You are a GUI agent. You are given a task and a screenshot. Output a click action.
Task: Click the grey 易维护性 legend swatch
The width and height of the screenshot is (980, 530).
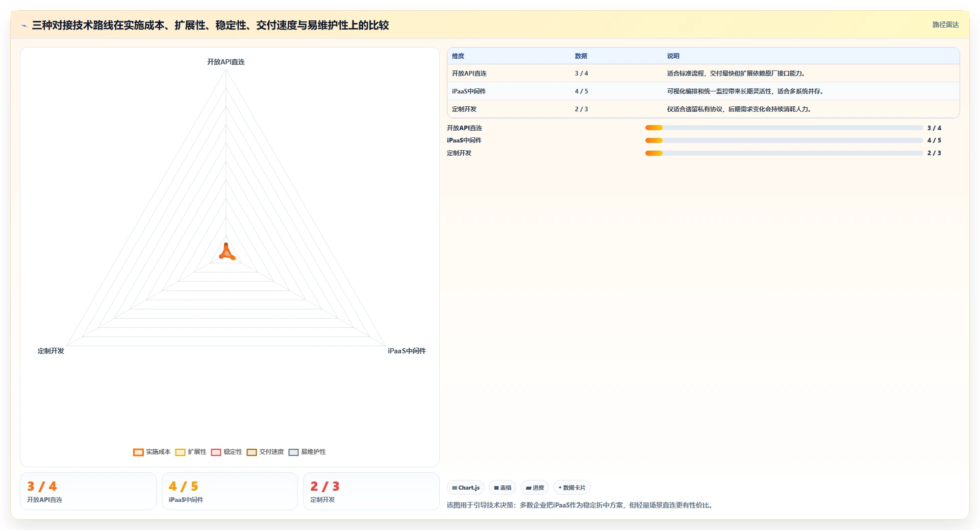coord(293,452)
